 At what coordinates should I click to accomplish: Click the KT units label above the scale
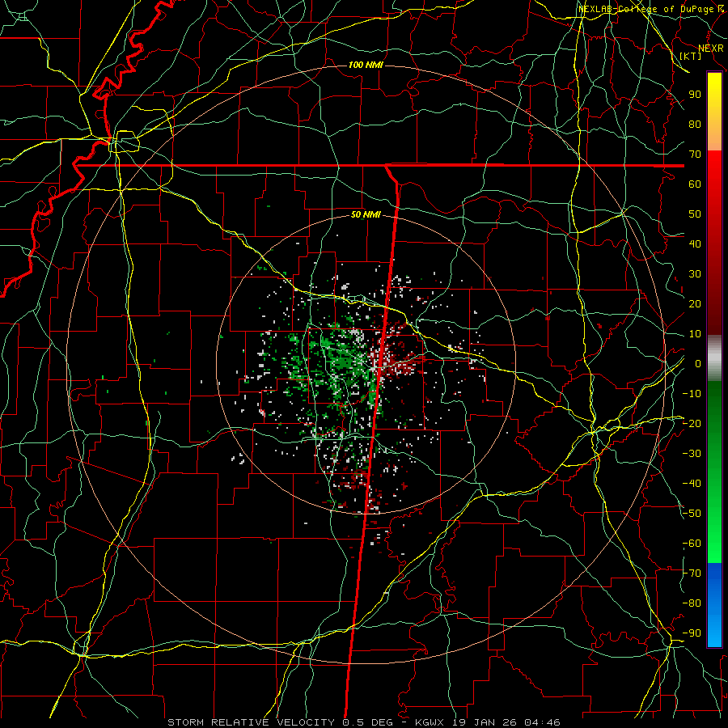coord(691,56)
